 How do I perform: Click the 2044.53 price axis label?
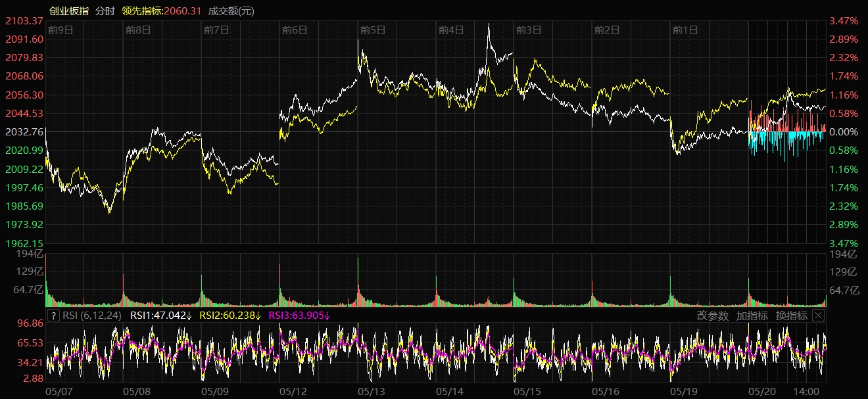[24, 114]
